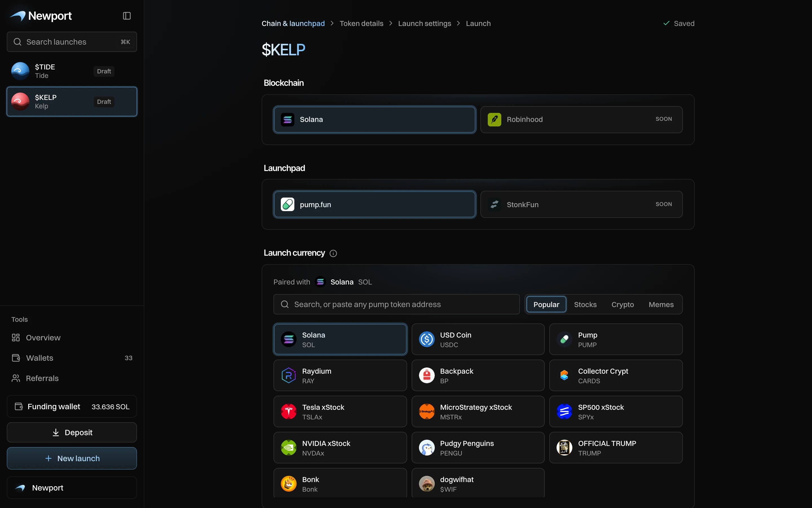This screenshot has width=812, height=508.
Task: Choose the StonkFun launchpad option
Action: 581,204
